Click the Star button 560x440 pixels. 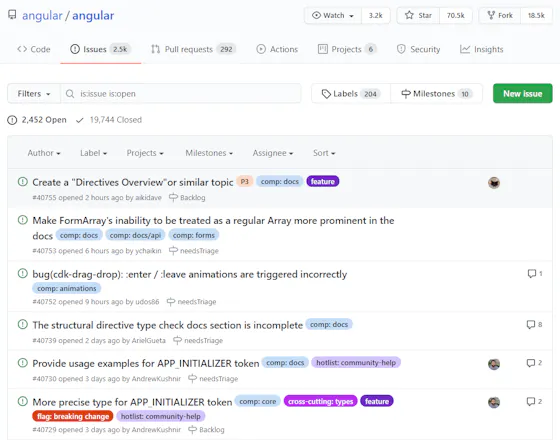(x=418, y=15)
